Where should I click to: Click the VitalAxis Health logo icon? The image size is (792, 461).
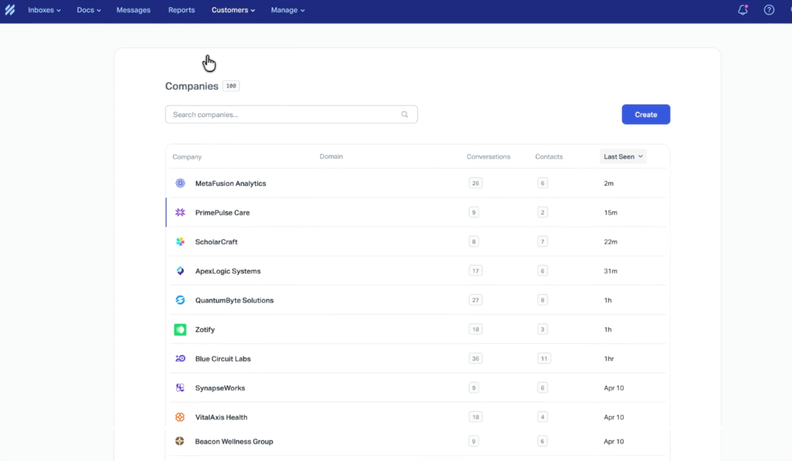180,417
